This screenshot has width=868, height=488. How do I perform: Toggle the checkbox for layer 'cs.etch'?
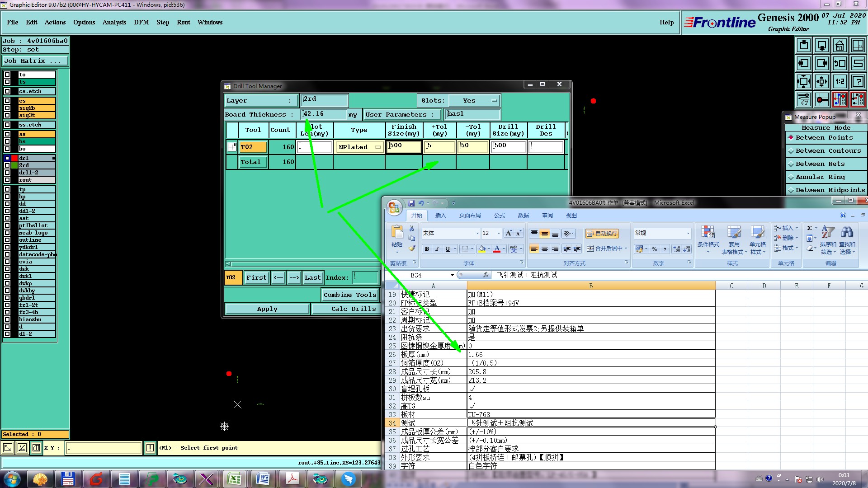[7, 91]
